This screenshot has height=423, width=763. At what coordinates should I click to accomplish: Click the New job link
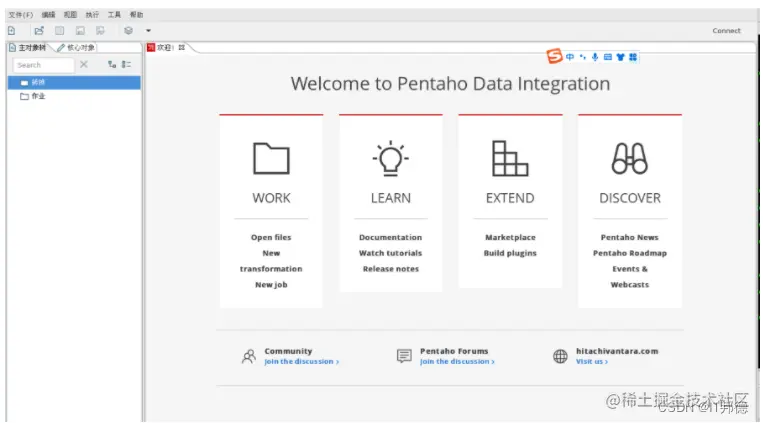click(x=271, y=285)
